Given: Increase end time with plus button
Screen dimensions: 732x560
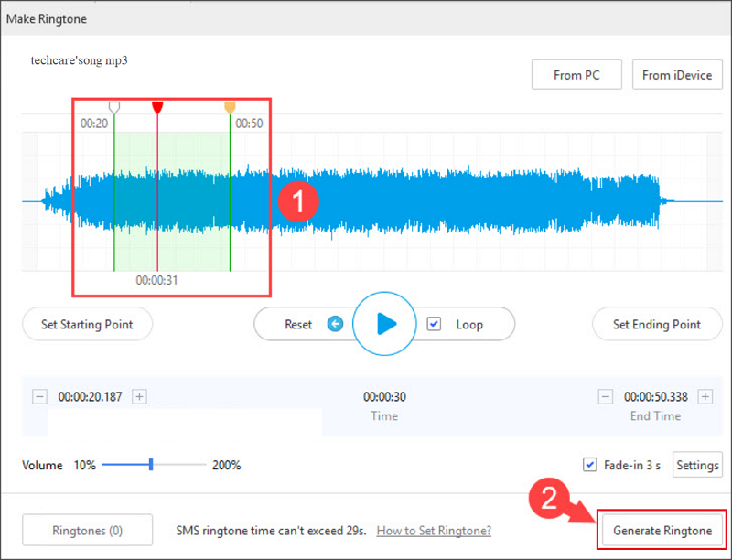Looking at the screenshot, I should [705, 397].
